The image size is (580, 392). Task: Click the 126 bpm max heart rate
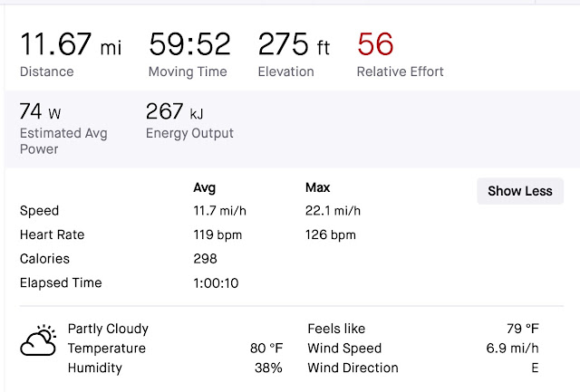[x=331, y=235]
